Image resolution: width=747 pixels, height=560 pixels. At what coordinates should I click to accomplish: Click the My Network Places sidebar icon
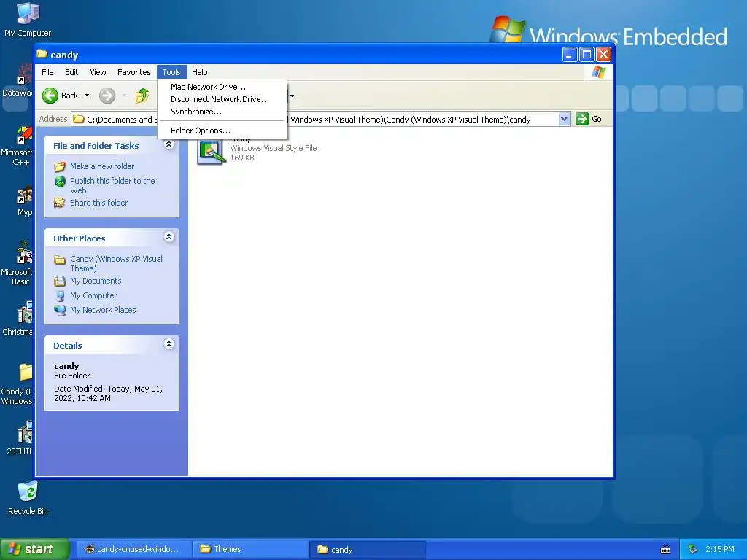(60, 310)
